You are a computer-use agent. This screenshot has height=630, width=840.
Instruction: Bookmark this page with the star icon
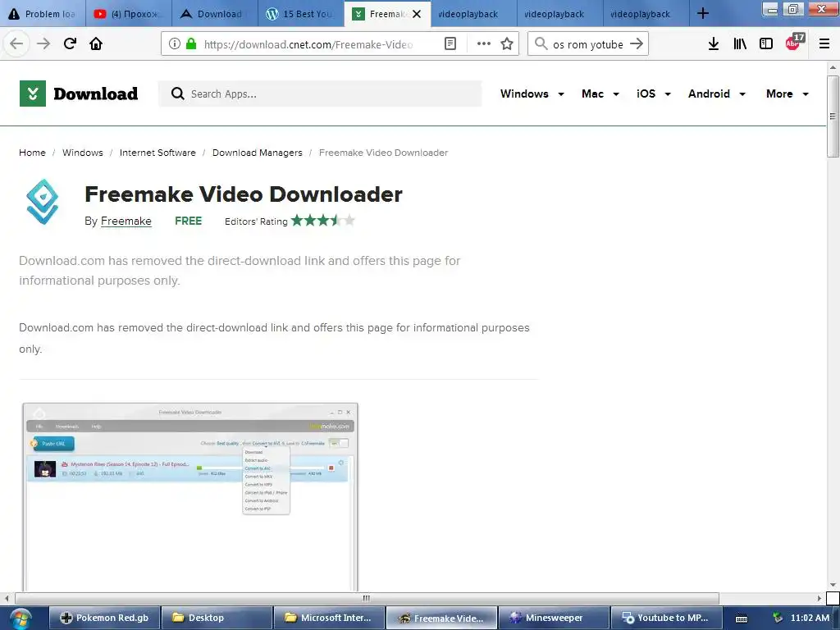(x=507, y=43)
